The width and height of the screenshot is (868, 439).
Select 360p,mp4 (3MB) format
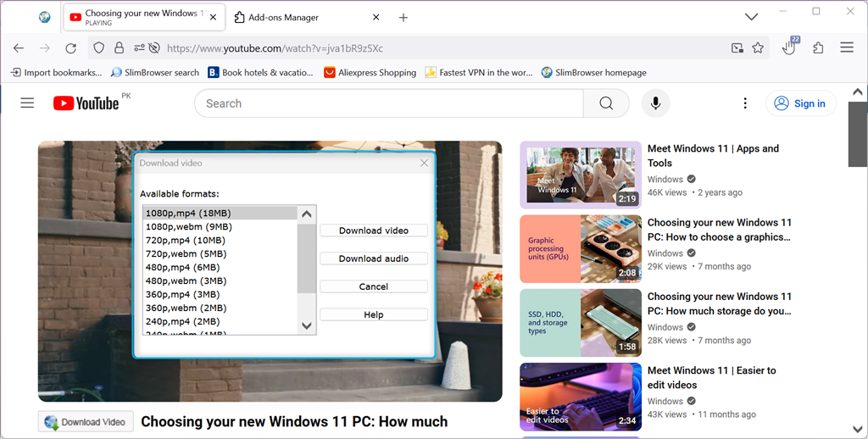[x=220, y=295]
